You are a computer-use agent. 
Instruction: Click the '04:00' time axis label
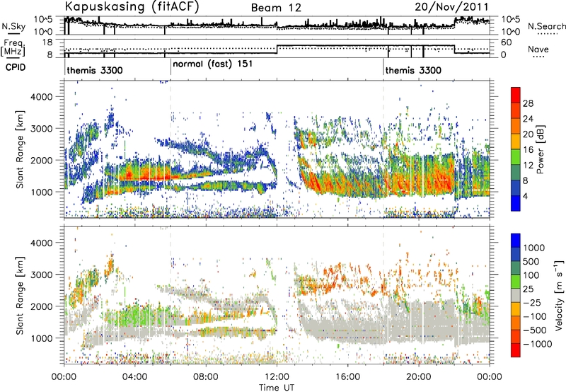coord(134,377)
